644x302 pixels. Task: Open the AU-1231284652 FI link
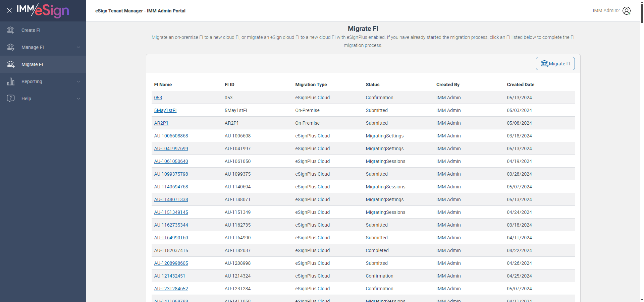[x=171, y=289]
